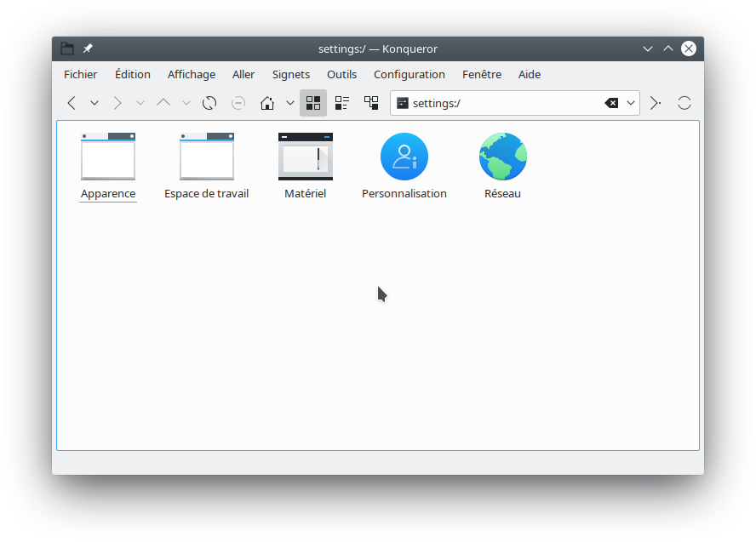The image size is (756, 542).
Task: Switch to icons view mode
Action: pos(313,103)
